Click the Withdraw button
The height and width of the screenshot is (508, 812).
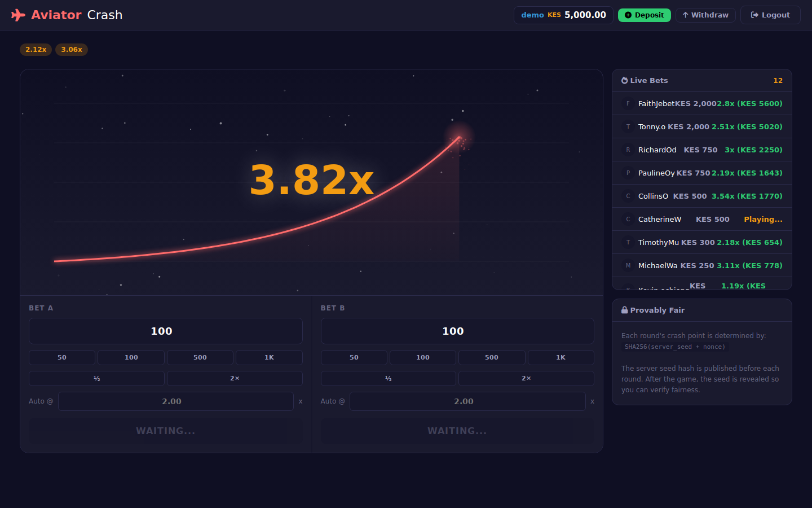705,15
